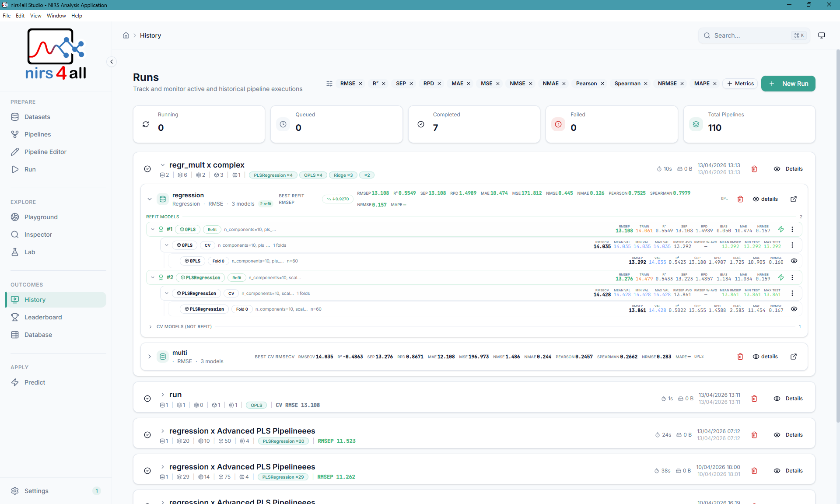
Task: Open the View menu
Action: [35, 15]
